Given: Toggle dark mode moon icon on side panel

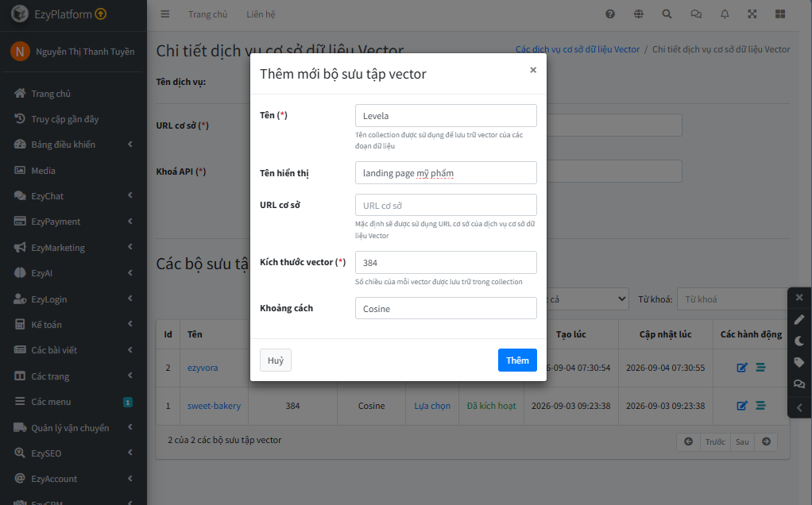Looking at the screenshot, I should 799,341.
